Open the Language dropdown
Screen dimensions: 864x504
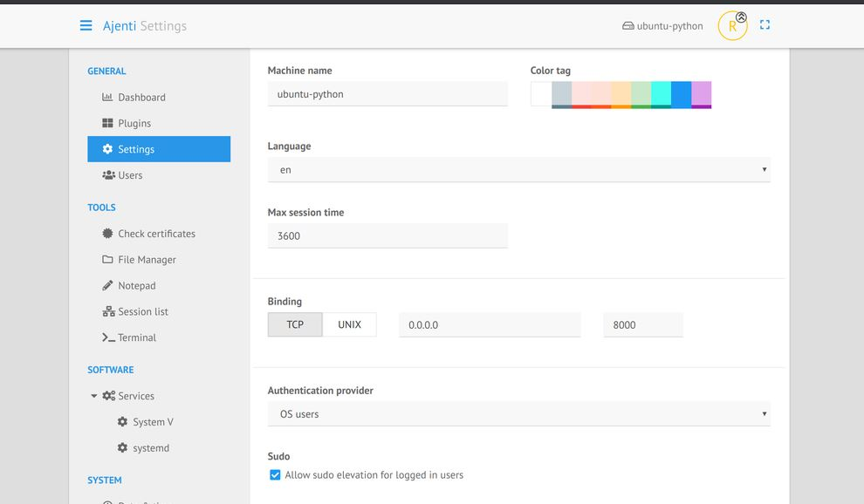pos(518,169)
